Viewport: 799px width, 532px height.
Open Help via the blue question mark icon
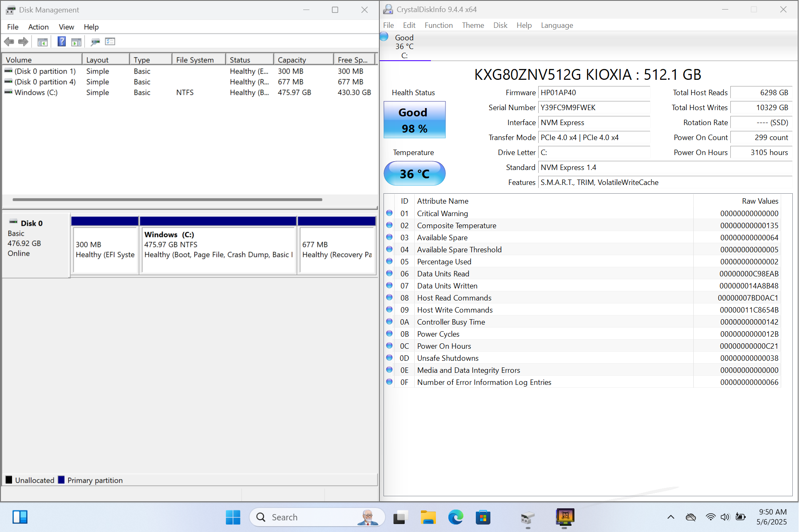coord(62,42)
